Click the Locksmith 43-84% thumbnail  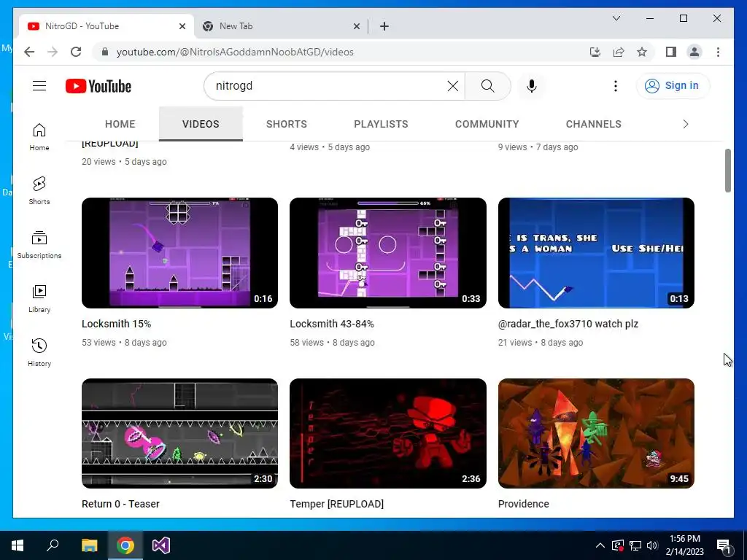click(388, 253)
